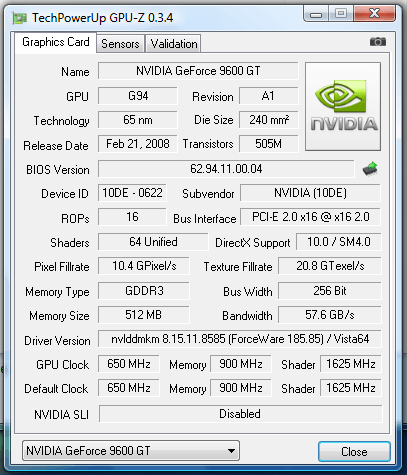Close the window with the red X button
Viewport: 407px width, 475px height.
pyautogui.click(x=375, y=14)
